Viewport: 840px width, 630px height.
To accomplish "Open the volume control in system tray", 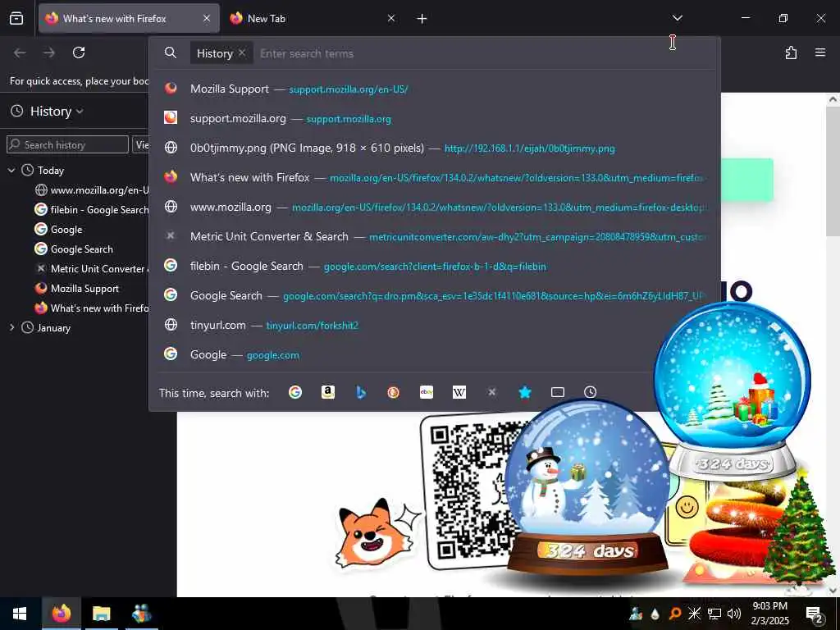I will pyautogui.click(x=734, y=614).
